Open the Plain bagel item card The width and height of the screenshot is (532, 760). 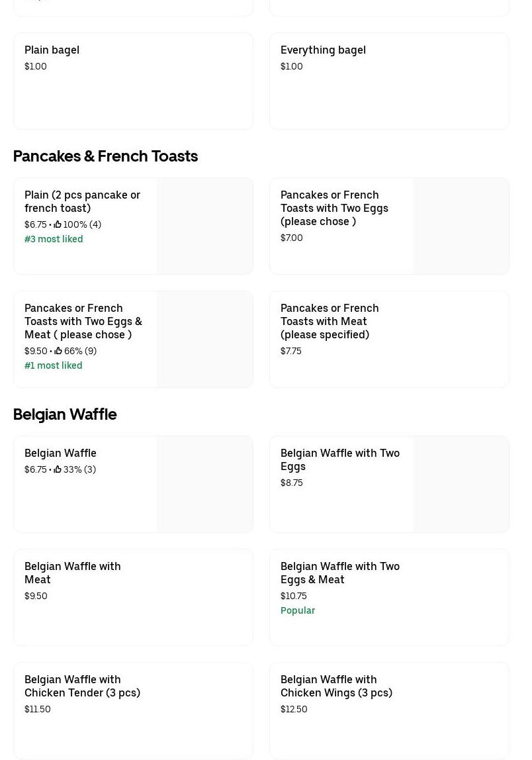132,81
